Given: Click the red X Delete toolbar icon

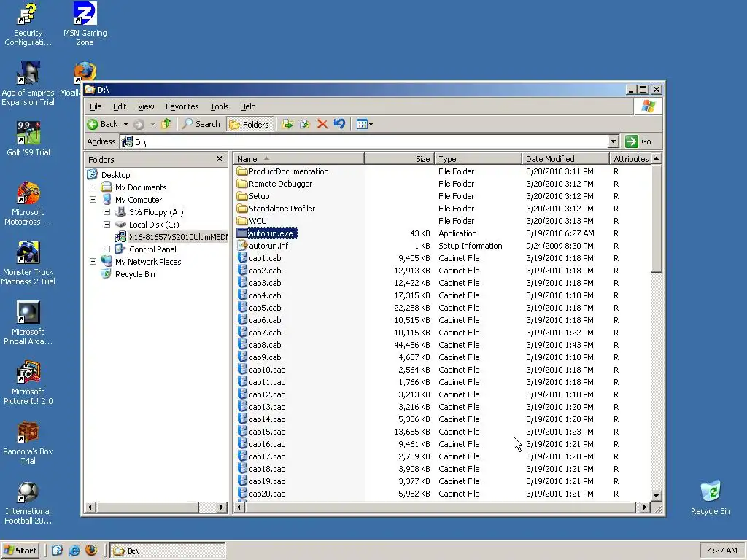Looking at the screenshot, I should tap(322, 124).
